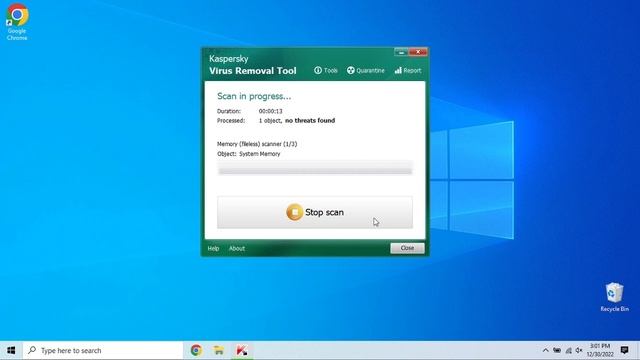The image size is (640, 360).
Task: Click the 'Memory (fileless) scanner (1/3)' text
Action: point(257,144)
